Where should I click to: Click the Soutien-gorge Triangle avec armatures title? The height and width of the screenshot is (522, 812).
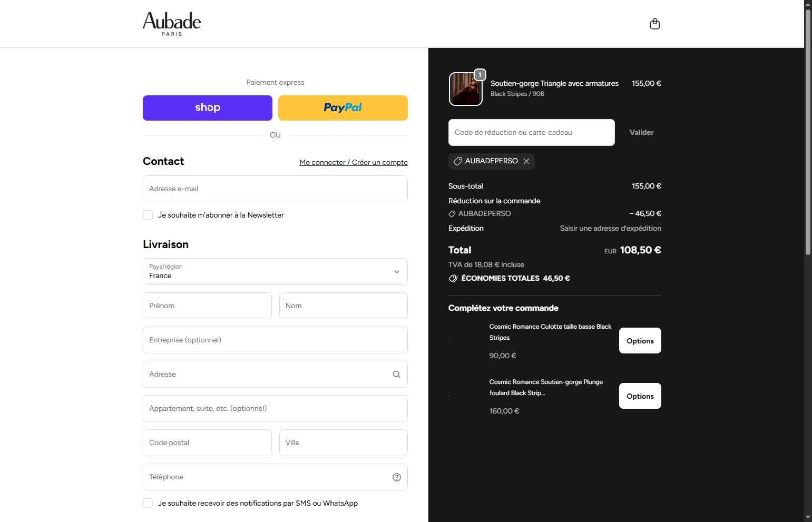coord(554,83)
